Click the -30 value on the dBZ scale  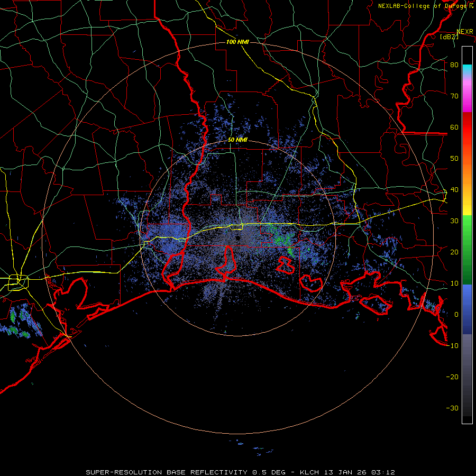[452, 408]
